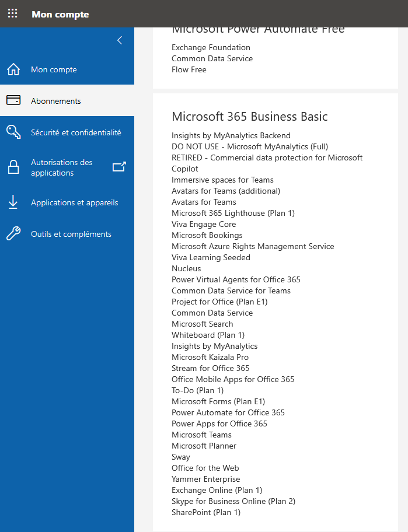Click the padlock icon for Autorisations des applications
408x532 pixels.
13,167
